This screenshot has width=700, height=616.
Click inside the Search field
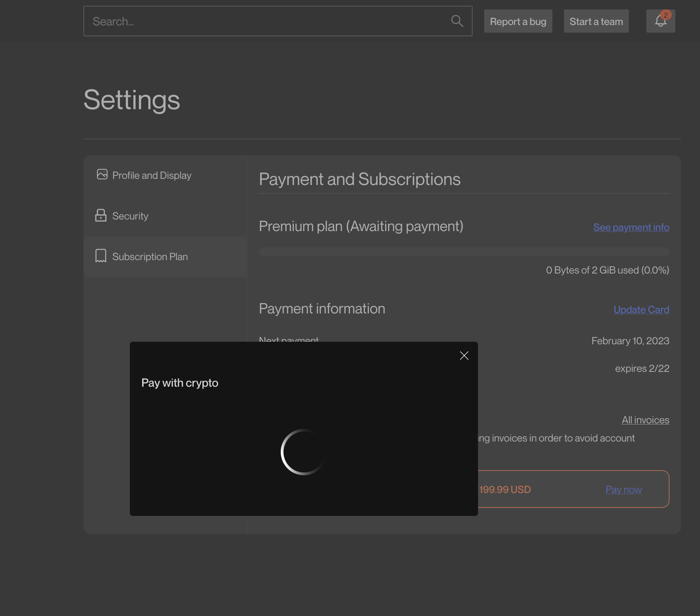pyautogui.click(x=254, y=21)
